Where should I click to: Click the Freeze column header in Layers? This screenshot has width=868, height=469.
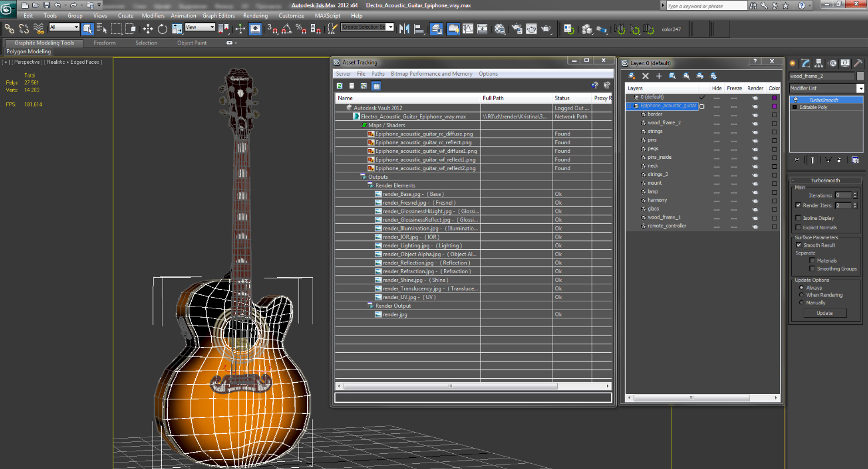734,89
